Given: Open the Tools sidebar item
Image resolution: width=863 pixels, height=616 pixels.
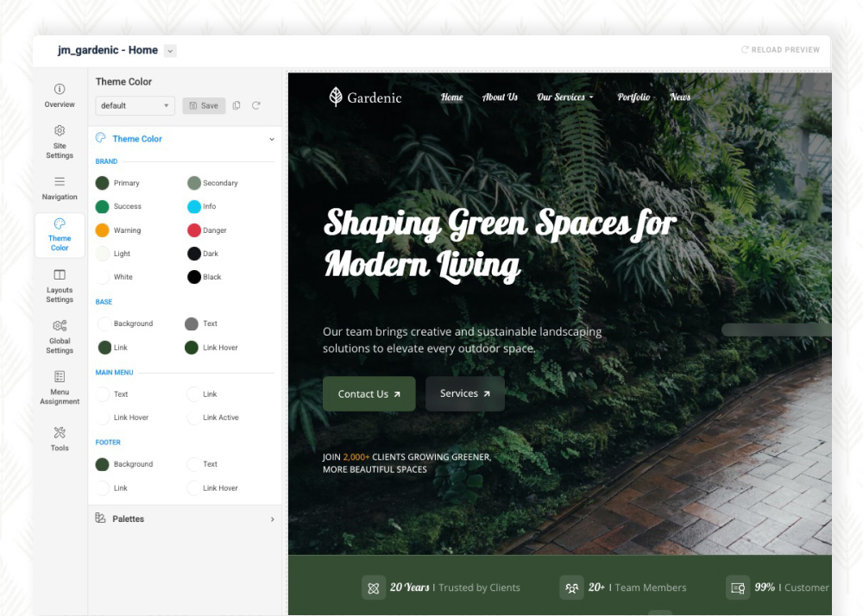Looking at the screenshot, I should pos(60,439).
